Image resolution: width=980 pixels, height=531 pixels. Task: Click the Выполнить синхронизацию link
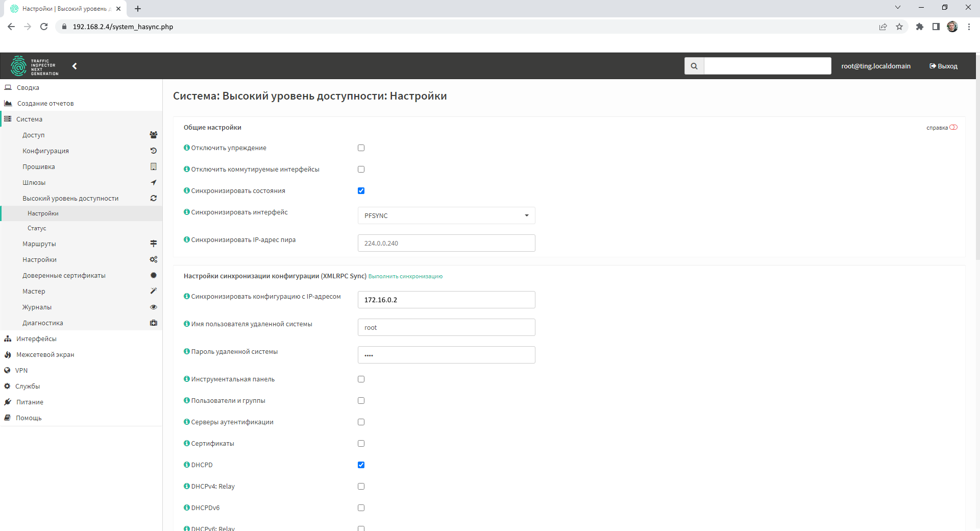(405, 276)
